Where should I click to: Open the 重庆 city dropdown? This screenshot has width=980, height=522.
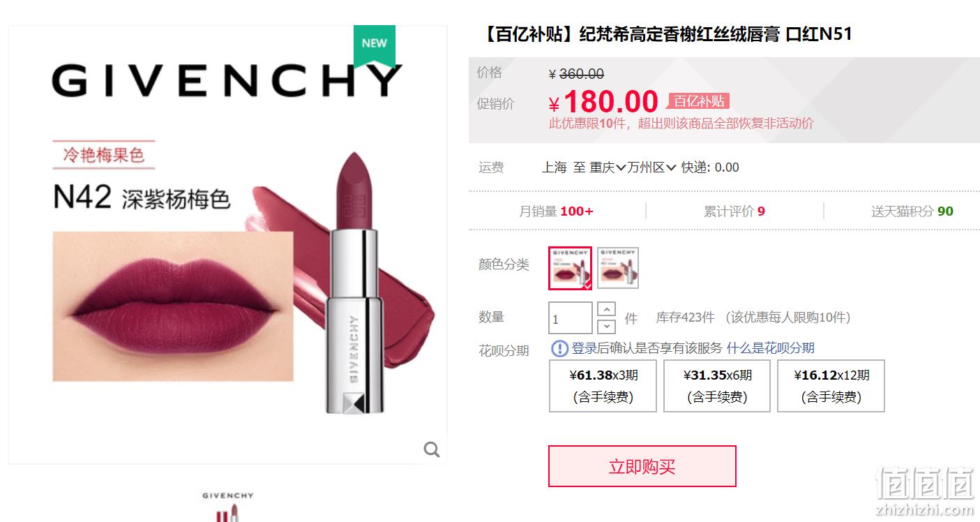(x=608, y=167)
